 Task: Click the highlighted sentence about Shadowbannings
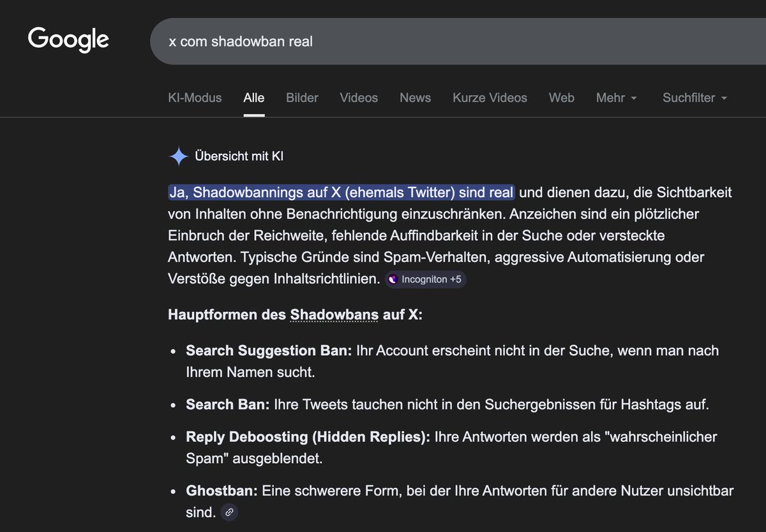342,192
